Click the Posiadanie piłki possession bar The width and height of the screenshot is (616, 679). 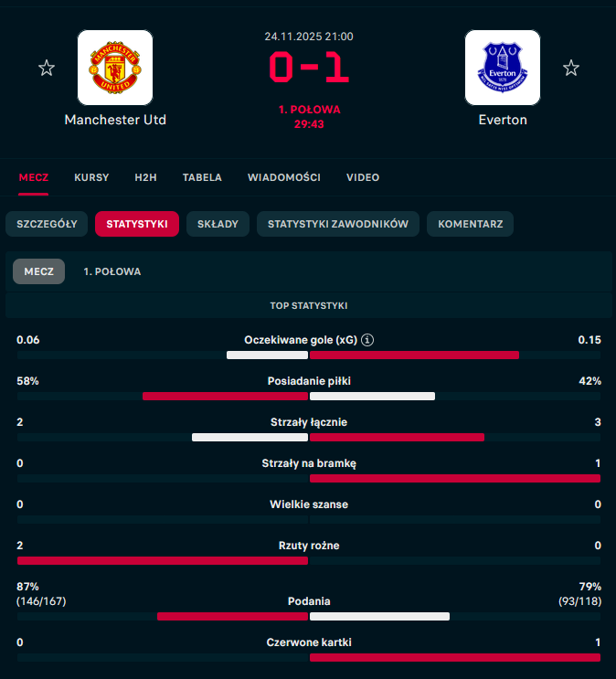309,396
